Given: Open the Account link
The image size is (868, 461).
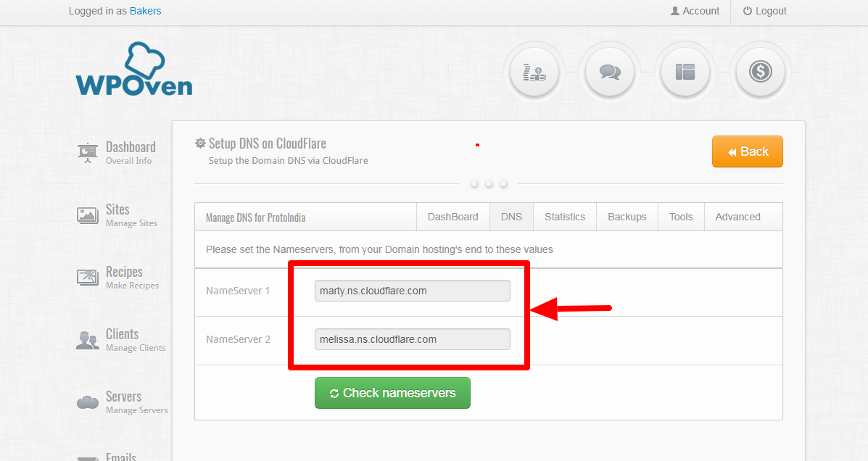Looking at the screenshot, I should pyautogui.click(x=695, y=11).
